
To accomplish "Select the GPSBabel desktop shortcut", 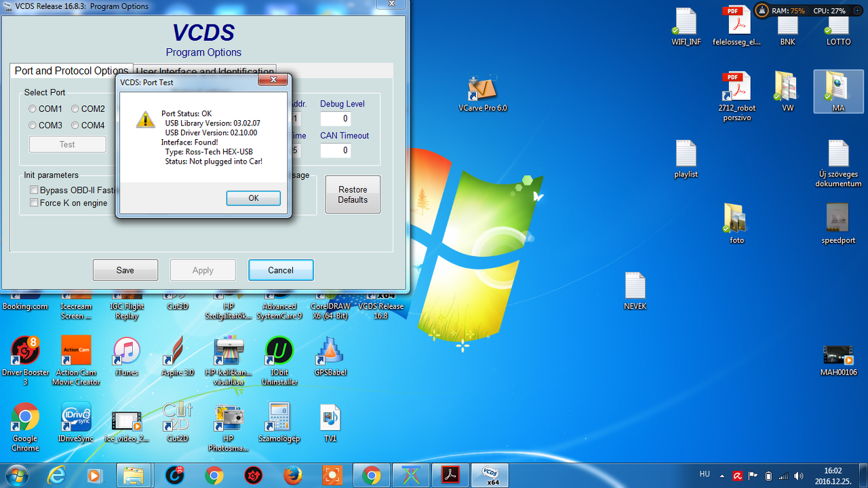I will [330, 357].
